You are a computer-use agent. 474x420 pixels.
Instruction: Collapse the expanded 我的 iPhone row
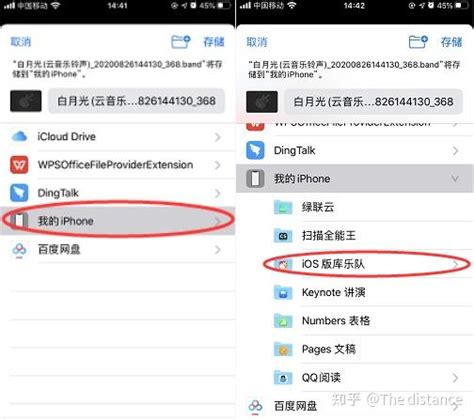(x=355, y=178)
